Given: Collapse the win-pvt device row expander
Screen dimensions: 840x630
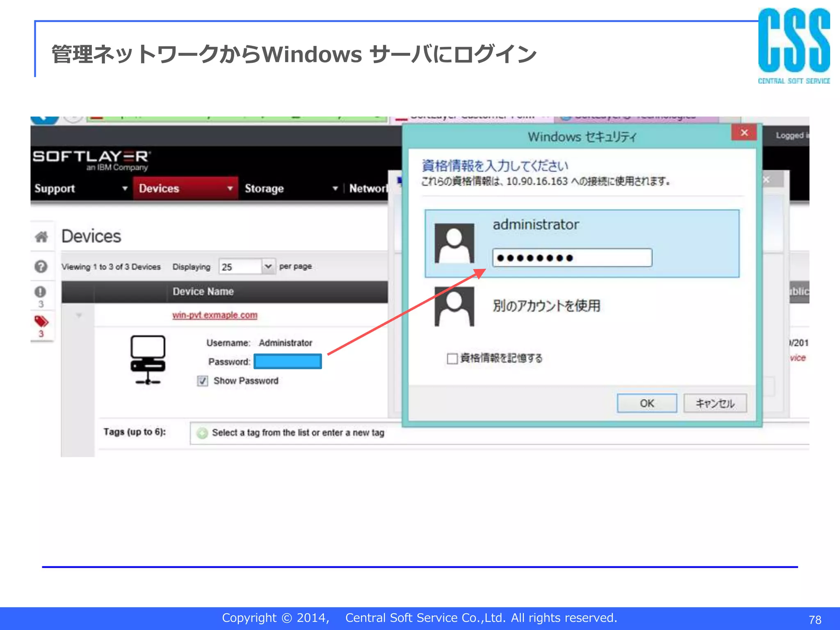Looking at the screenshot, I should coord(79,315).
